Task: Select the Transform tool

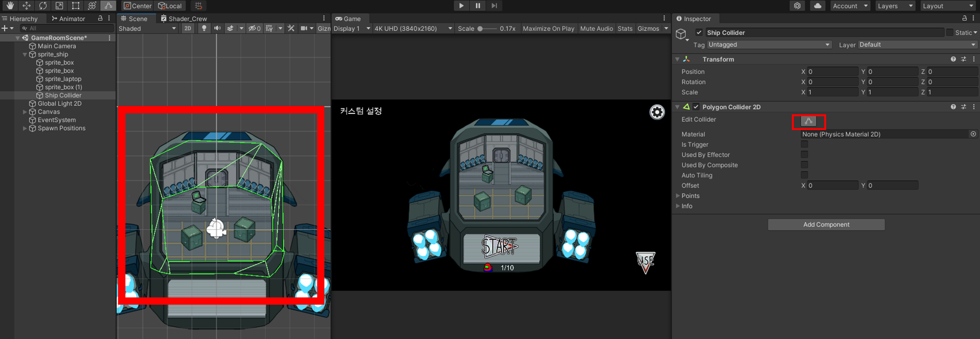Action: click(92, 6)
